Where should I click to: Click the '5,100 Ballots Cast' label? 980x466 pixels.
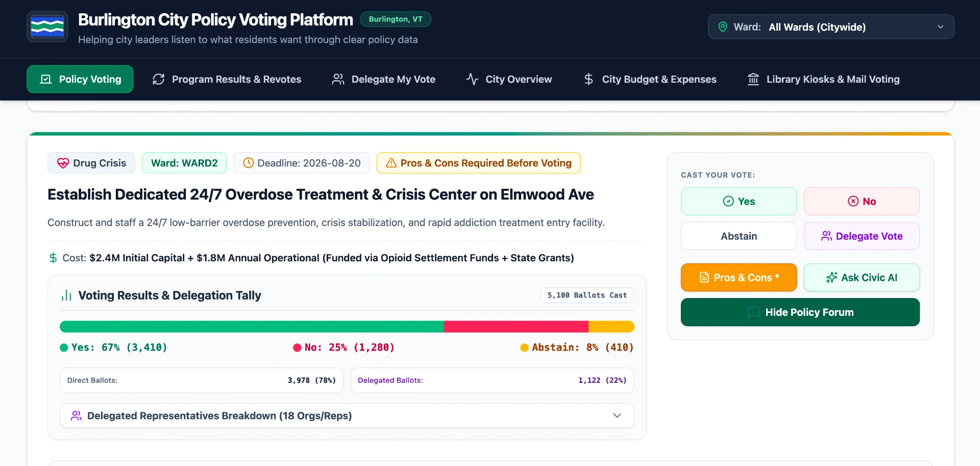(587, 296)
